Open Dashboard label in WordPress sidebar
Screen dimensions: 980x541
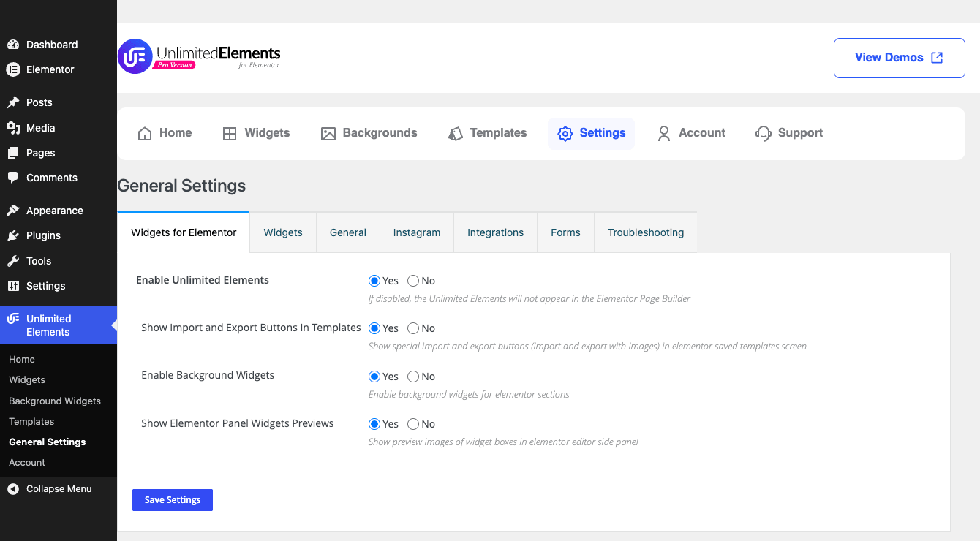point(52,45)
